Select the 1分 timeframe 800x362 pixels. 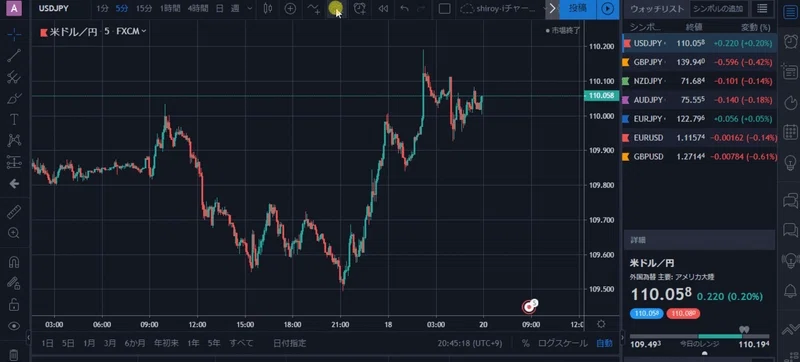point(103,9)
